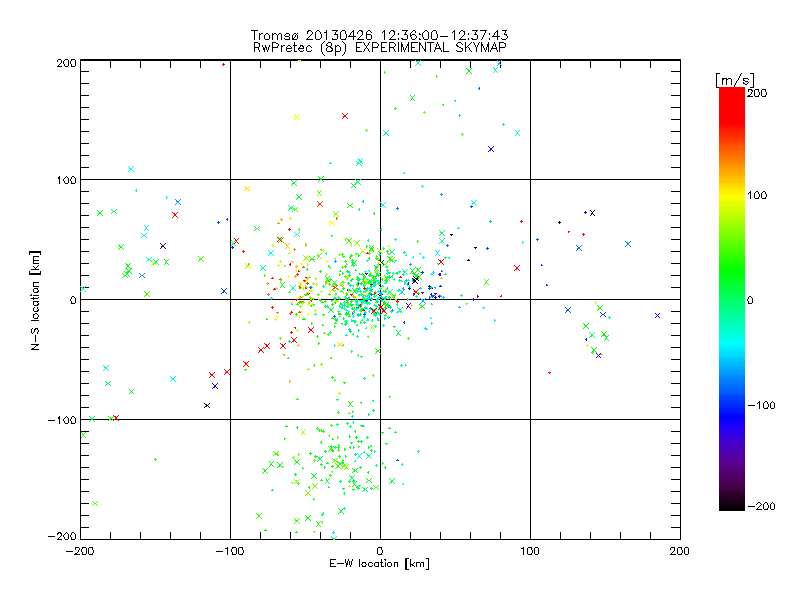Click the 'E-W location [km]' axis label

coord(379,564)
